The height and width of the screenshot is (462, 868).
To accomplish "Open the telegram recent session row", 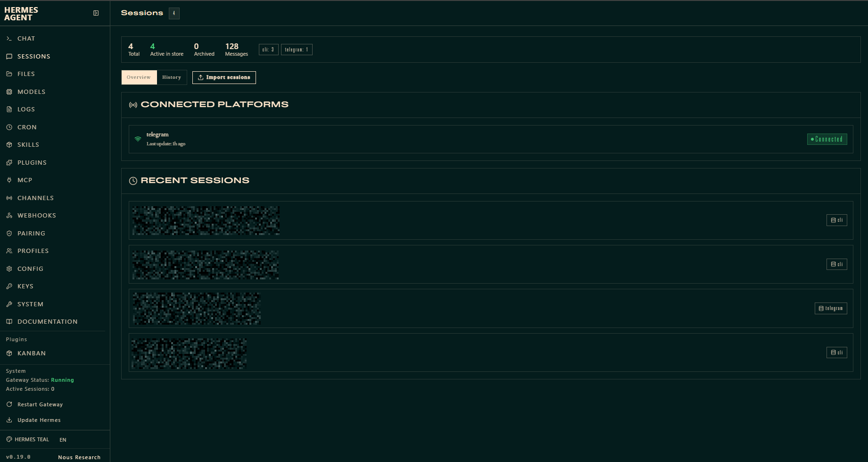I will coord(491,308).
